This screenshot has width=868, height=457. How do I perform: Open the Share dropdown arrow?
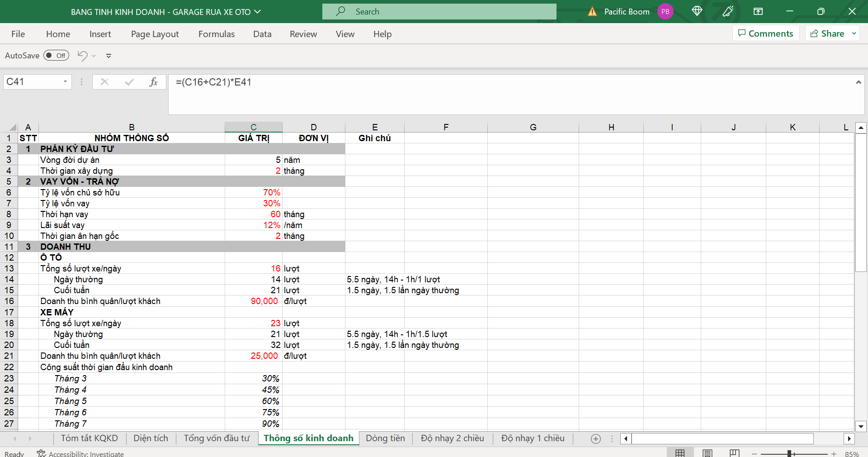coord(854,33)
